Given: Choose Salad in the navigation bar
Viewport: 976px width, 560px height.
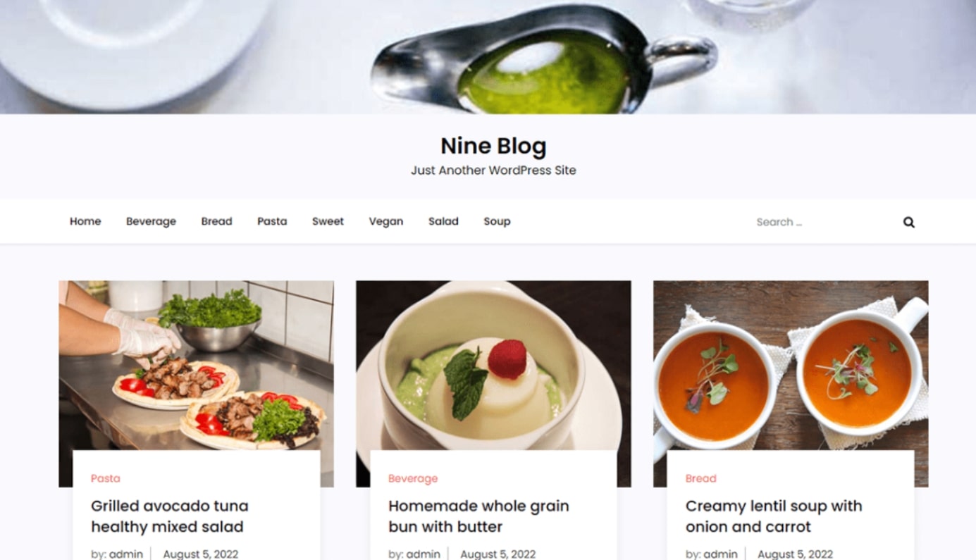Looking at the screenshot, I should click(443, 221).
